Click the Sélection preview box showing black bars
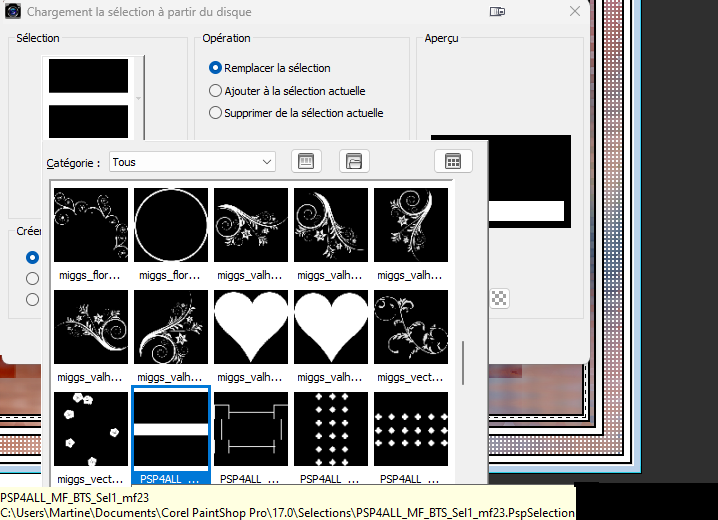 pyautogui.click(x=89, y=98)
